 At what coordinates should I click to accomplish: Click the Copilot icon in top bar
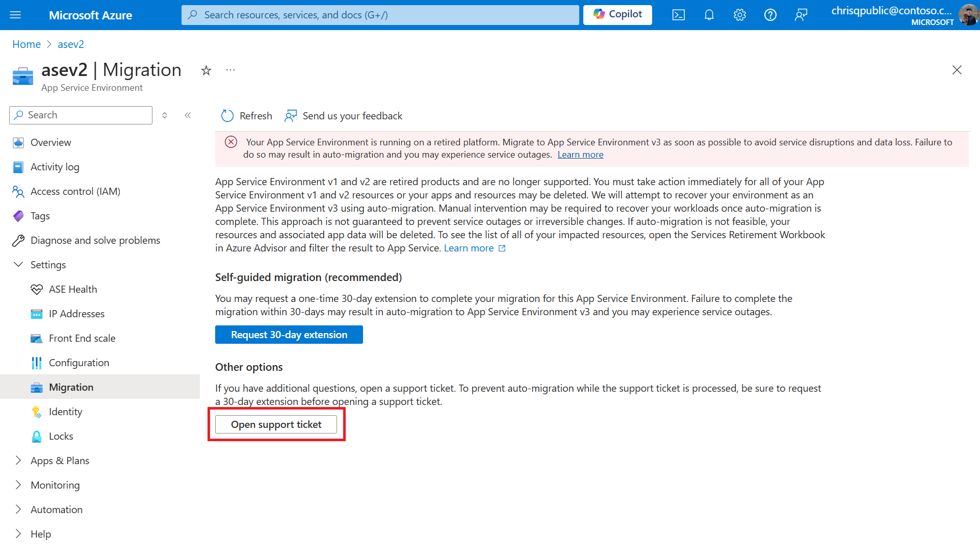point(617,15)
